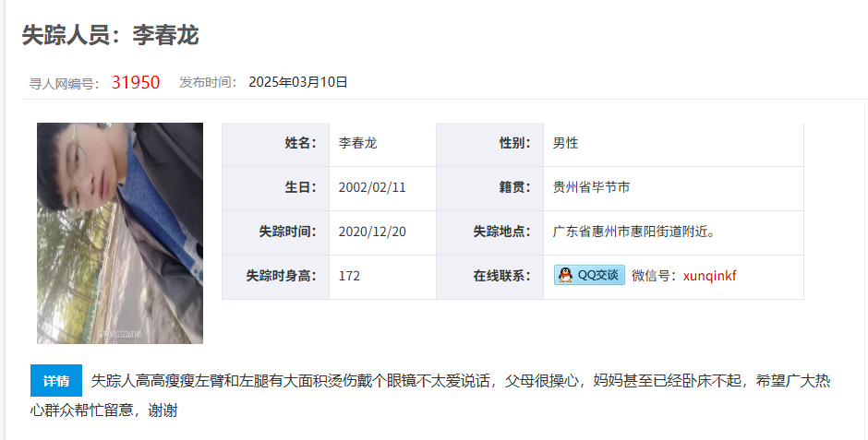Click the height value 172
The image size is (868, 440).
tap(349, 276)
